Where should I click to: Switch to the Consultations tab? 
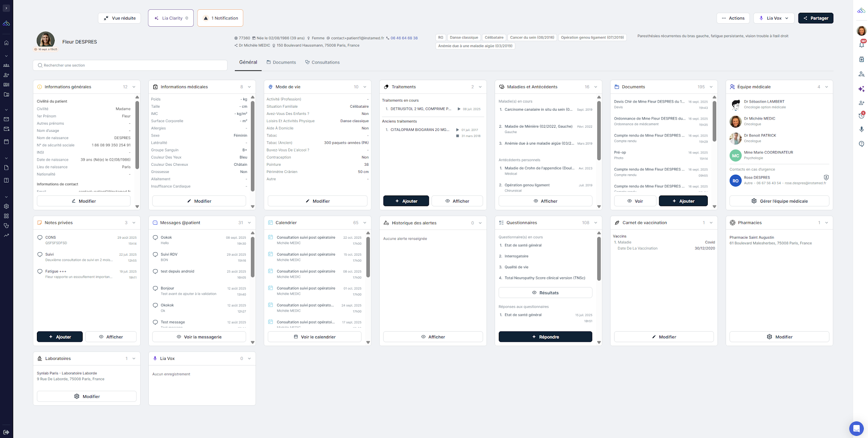[322, 62]
